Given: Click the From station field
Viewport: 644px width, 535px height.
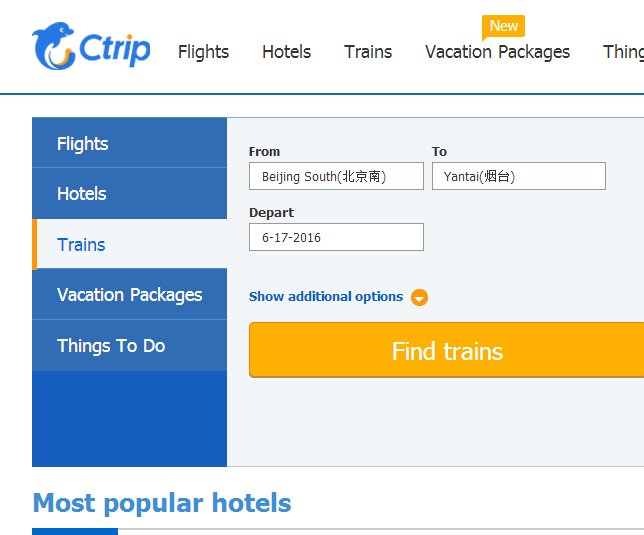Looking at the screenshot, I should point(336,176).
